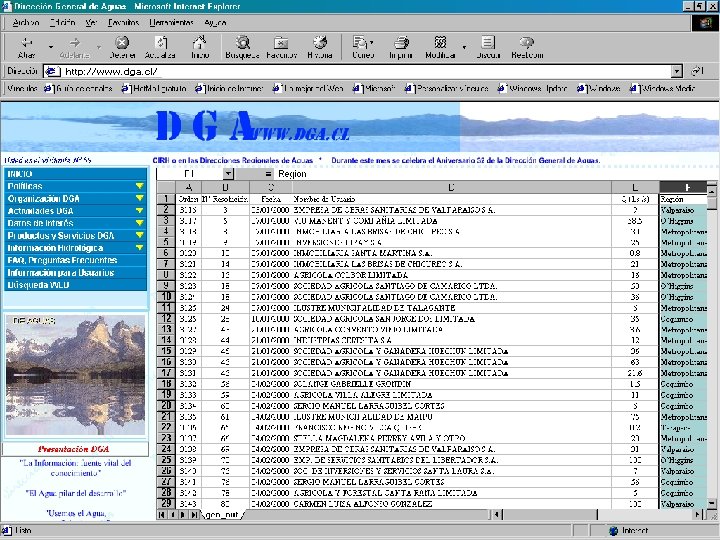Viewport: 720px width, 540px height.
Task: Click the Actualizar (Refresh) toolbar icon
Action: click(x=161, y=43)
